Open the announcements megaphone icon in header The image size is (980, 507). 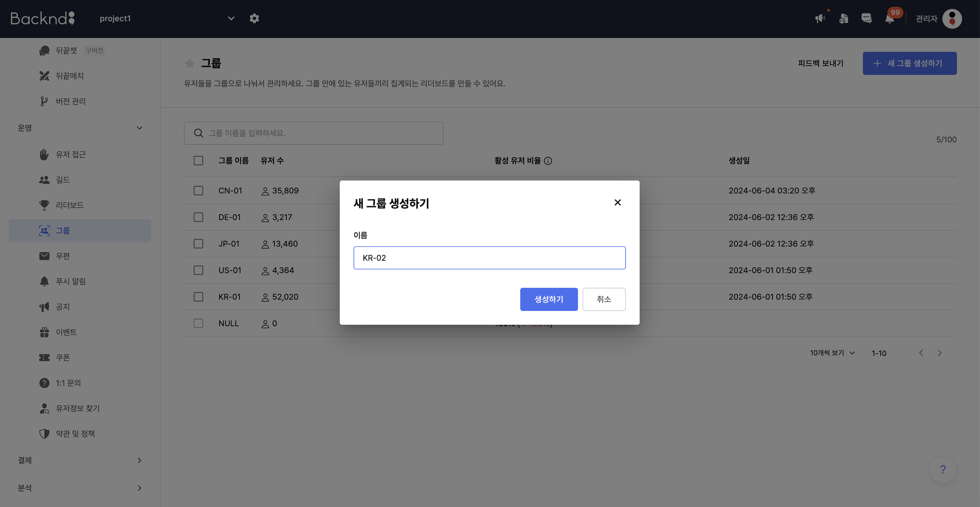coord(820,18)
